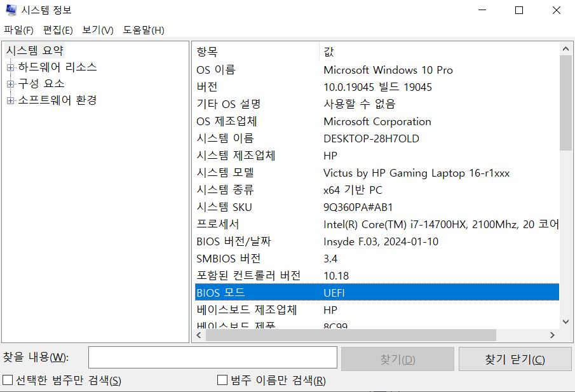Minimize the 시스템 정보 window
Screen dimensions: 575x392
(x=482, y=10)
